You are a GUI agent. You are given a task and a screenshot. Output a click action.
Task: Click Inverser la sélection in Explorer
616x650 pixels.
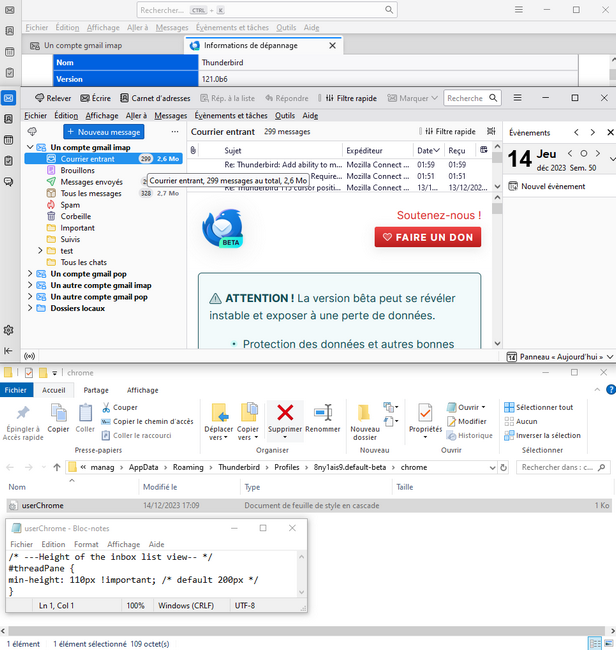pyautogui.click(x=542, y=435)
